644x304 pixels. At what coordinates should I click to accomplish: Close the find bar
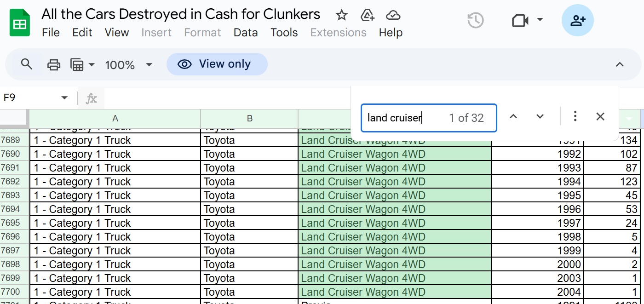point(600,117)
